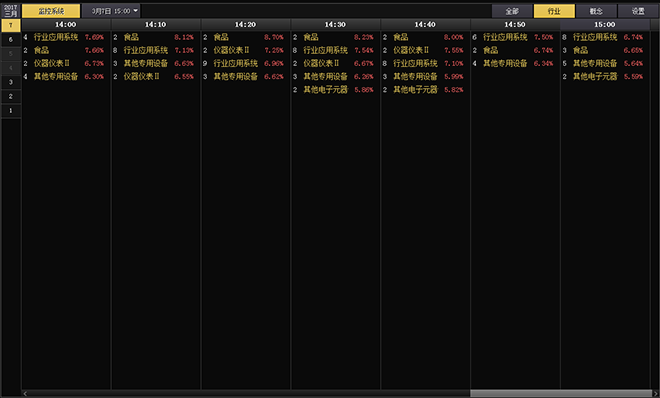Open the 3月7日 15:00 date-time dropdown
Viewport: 660px width, 398px height.
111,11
